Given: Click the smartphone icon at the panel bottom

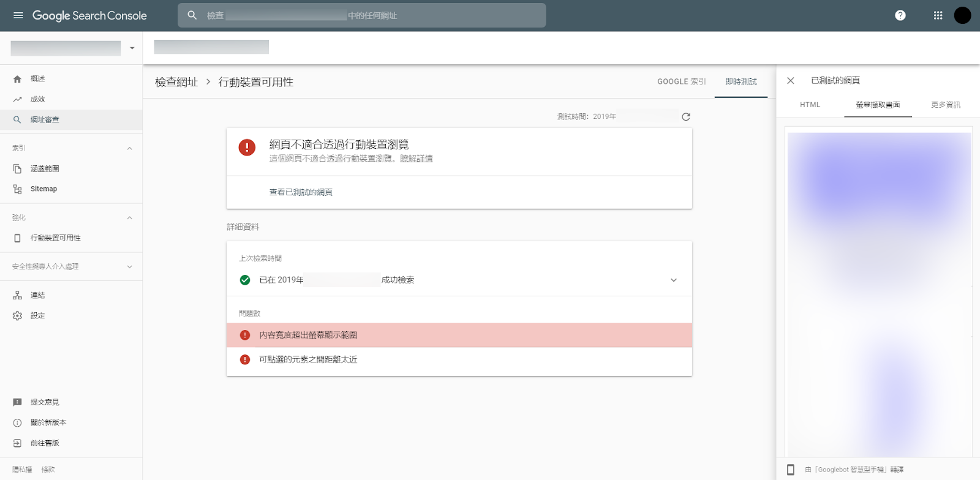Looking at the screenshot, I should pyautogui.click(x=791, y=470).
